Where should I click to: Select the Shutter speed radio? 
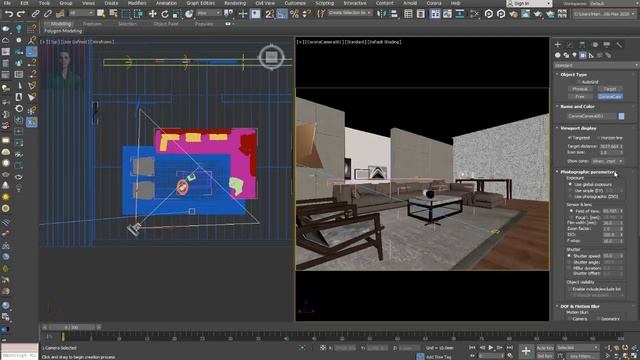569,256
